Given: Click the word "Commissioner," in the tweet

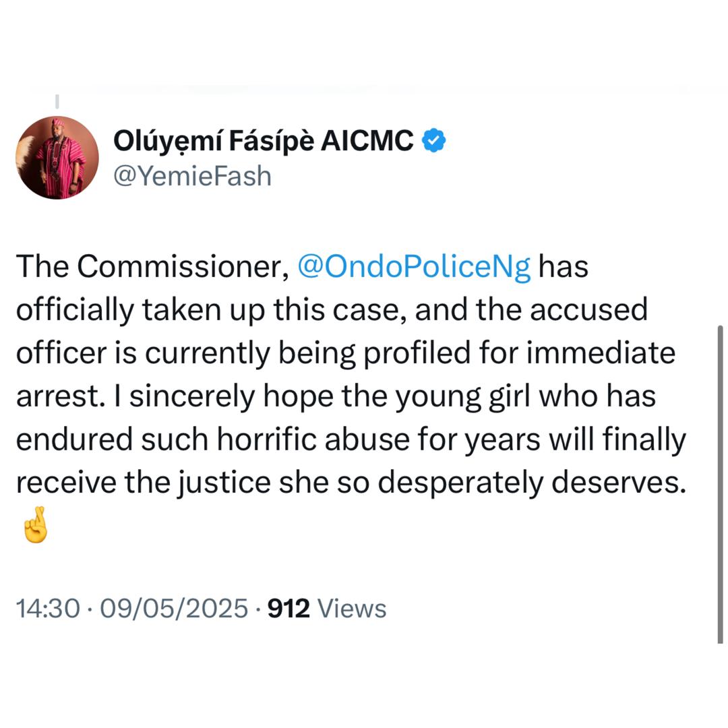Looking at the screenshot, I should pos(183,266).
